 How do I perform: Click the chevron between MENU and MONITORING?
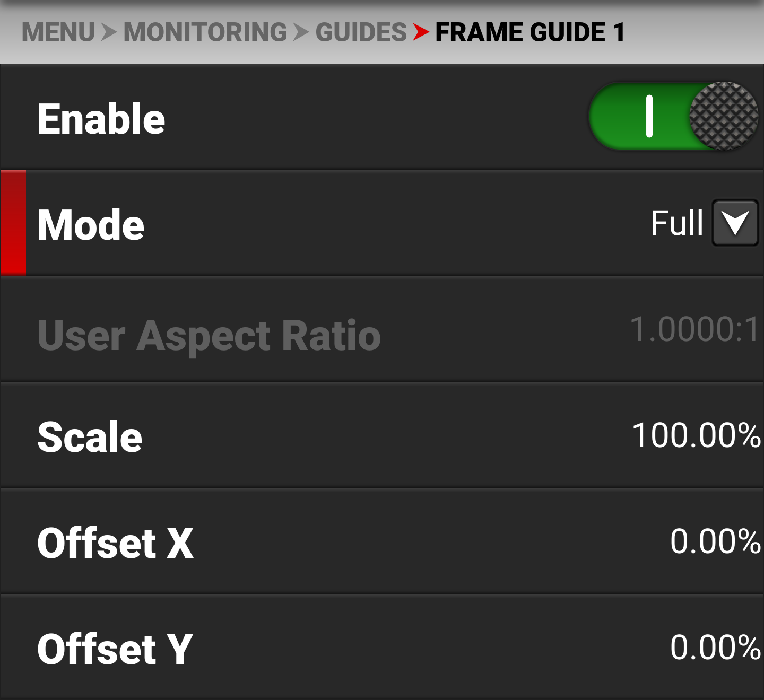point(109,32)
